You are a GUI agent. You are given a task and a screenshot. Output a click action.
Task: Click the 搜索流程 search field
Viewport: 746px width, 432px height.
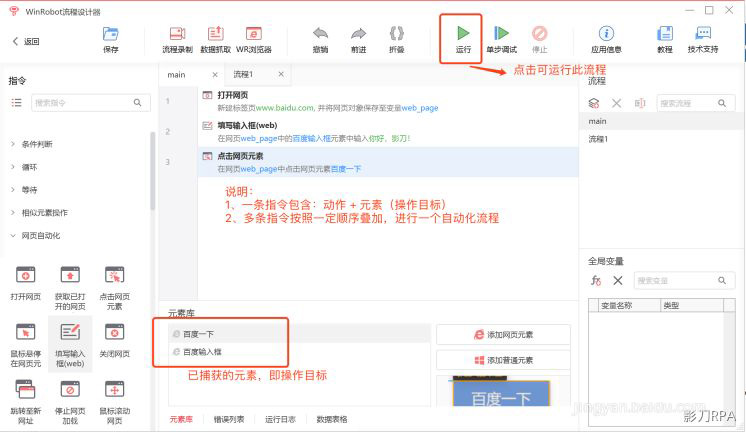[696, 103]
